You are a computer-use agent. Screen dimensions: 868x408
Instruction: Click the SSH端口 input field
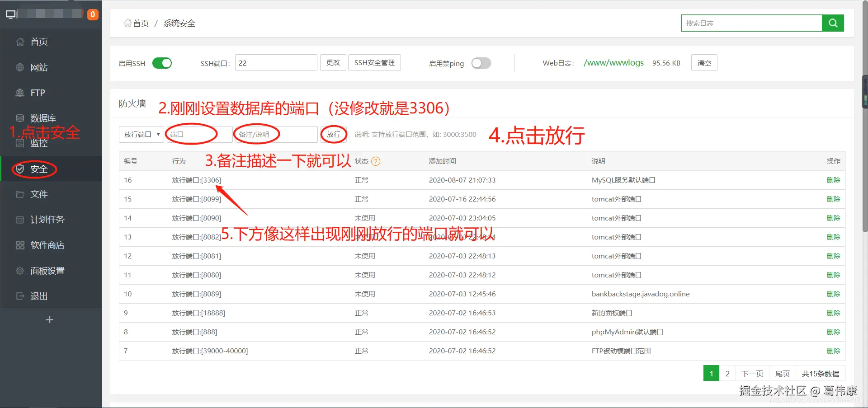[x=276, y=63]
